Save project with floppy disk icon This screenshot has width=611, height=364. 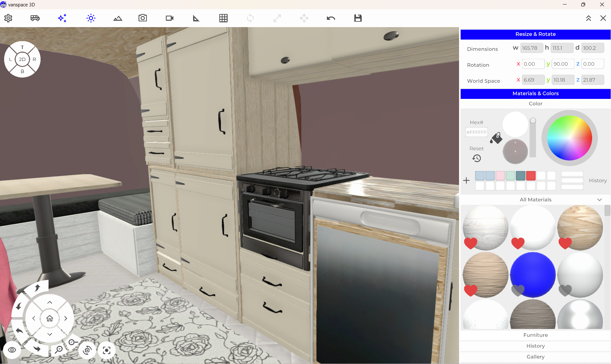click(358, 18)
